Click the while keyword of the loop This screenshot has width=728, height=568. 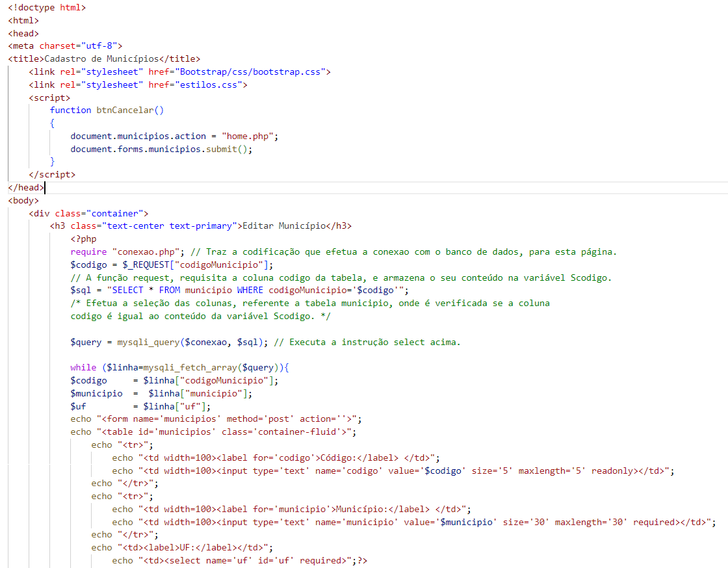83,367
